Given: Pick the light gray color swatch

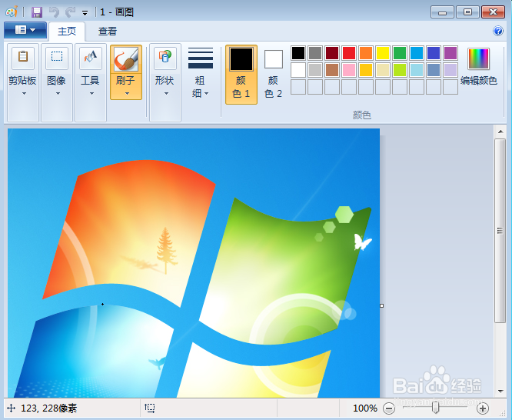Looking at the screenshot, I should 315,70.
